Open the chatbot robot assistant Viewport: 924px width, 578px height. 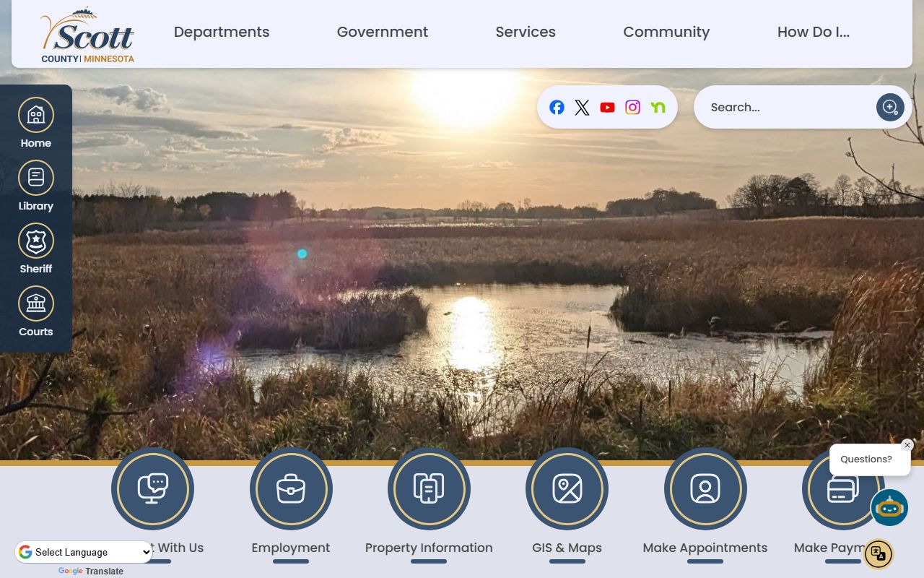pyautogui.click(x=889, y=508)
